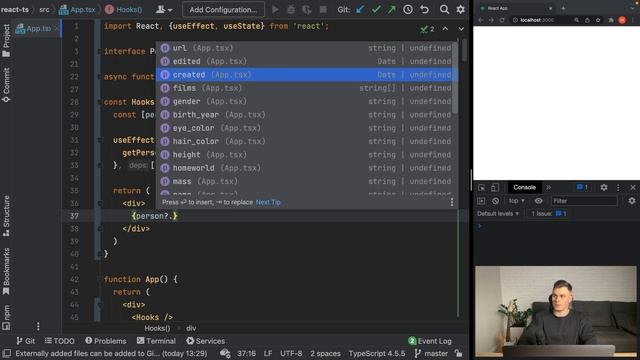Click cursor position 37:16 in status bar
Screen dimensions: 640x360
246,353
